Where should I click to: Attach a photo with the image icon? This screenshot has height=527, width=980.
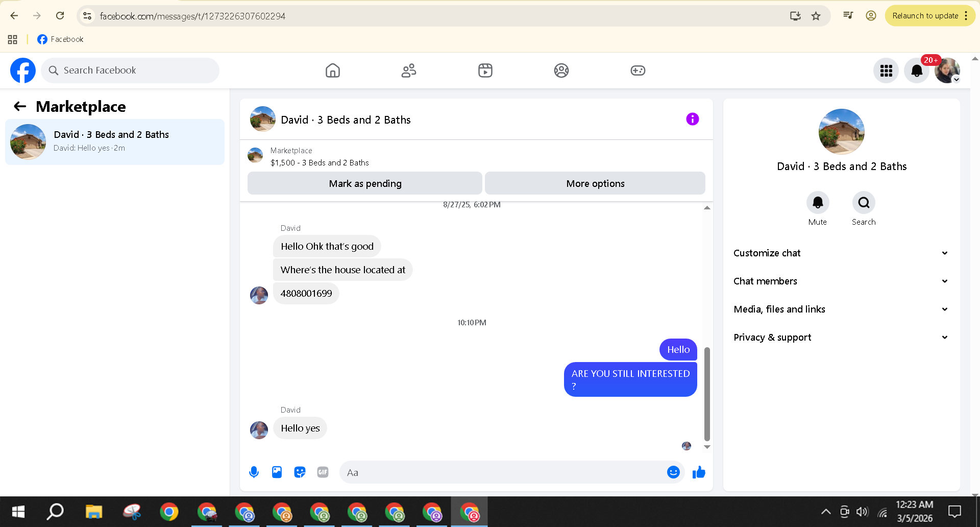(x=277, y=472)
